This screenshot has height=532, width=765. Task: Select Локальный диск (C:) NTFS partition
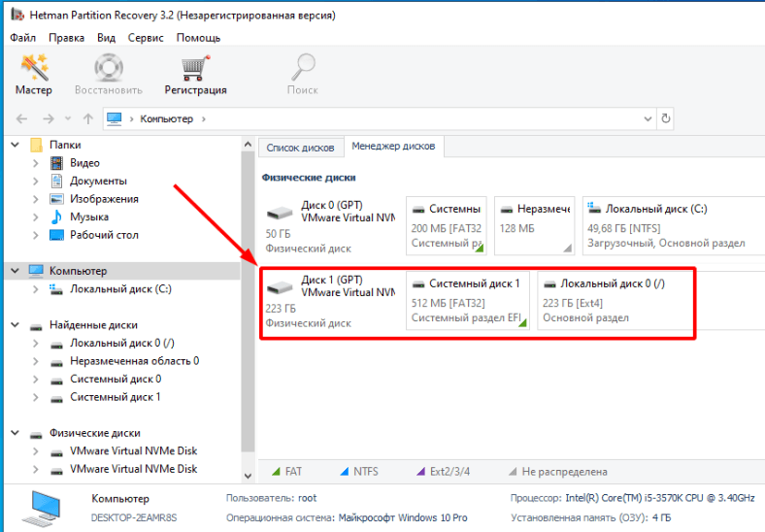pyautogui.click(x=674, y=226)
